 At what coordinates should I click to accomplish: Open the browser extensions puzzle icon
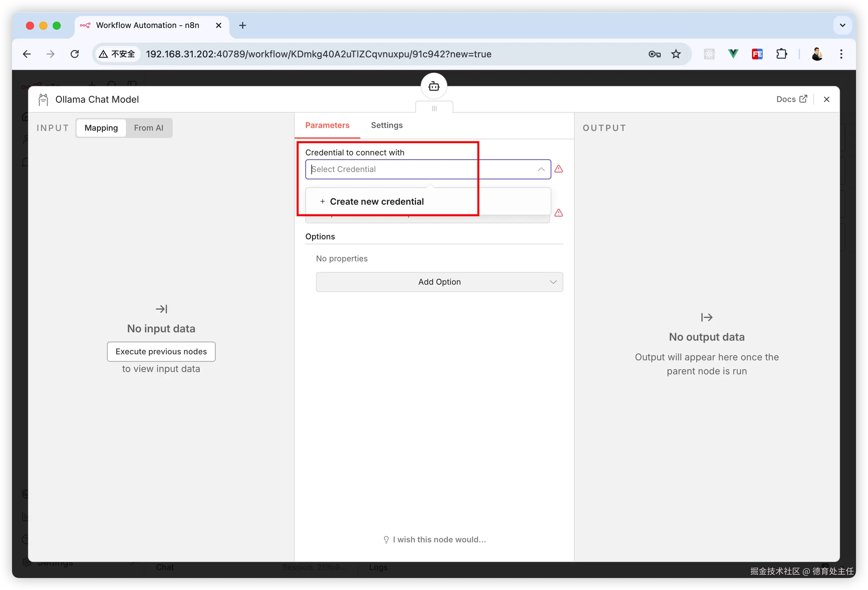coord(781,54)
